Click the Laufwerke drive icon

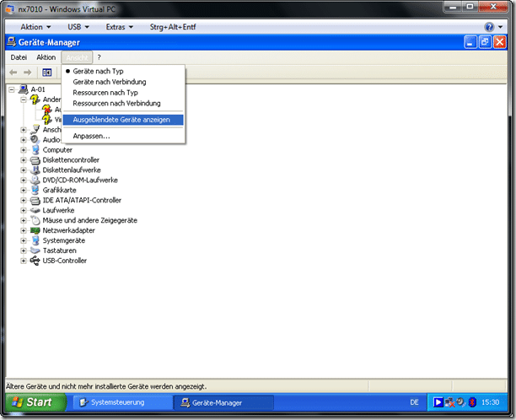click(35, 210)
